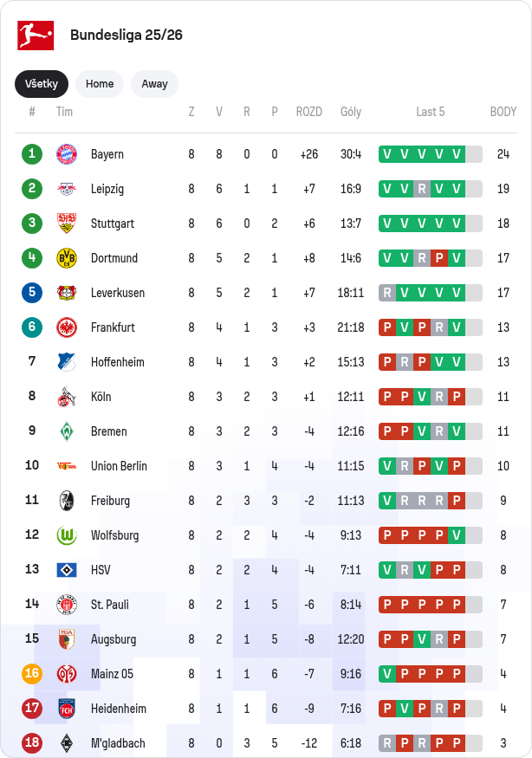Open the Hoffenheim team link
The image size is (532, 758).
pyautogui.click(x=117, y=362)
